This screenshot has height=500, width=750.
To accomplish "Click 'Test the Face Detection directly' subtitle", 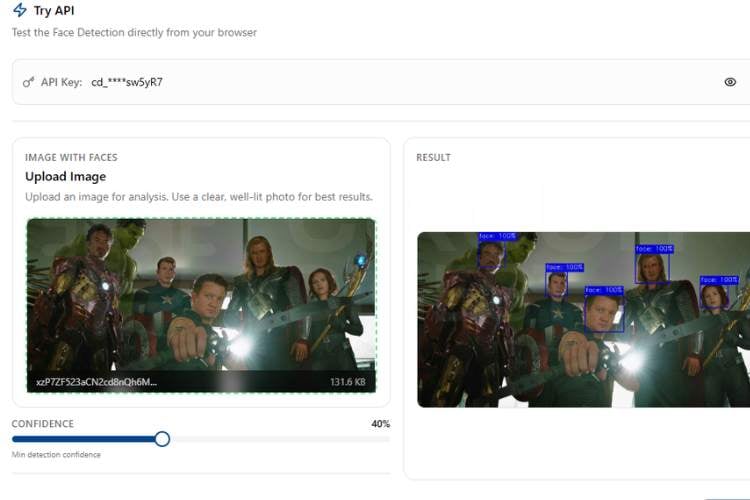I will pyautogui.click(x=134, y=33).
